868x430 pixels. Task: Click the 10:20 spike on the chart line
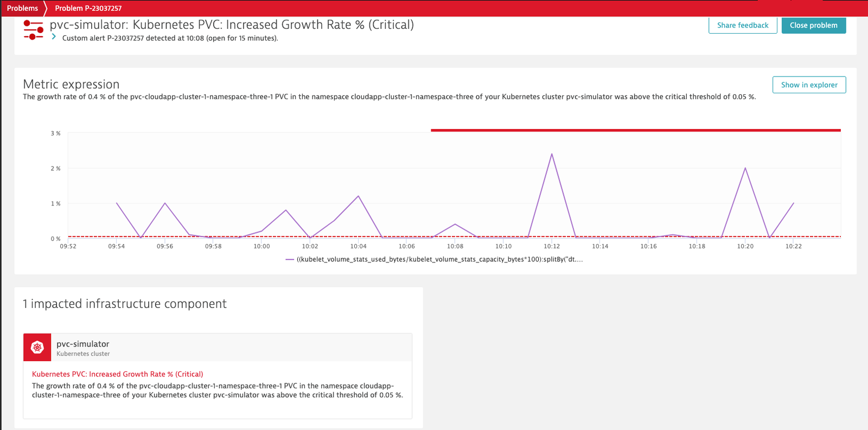pos(745,168)
